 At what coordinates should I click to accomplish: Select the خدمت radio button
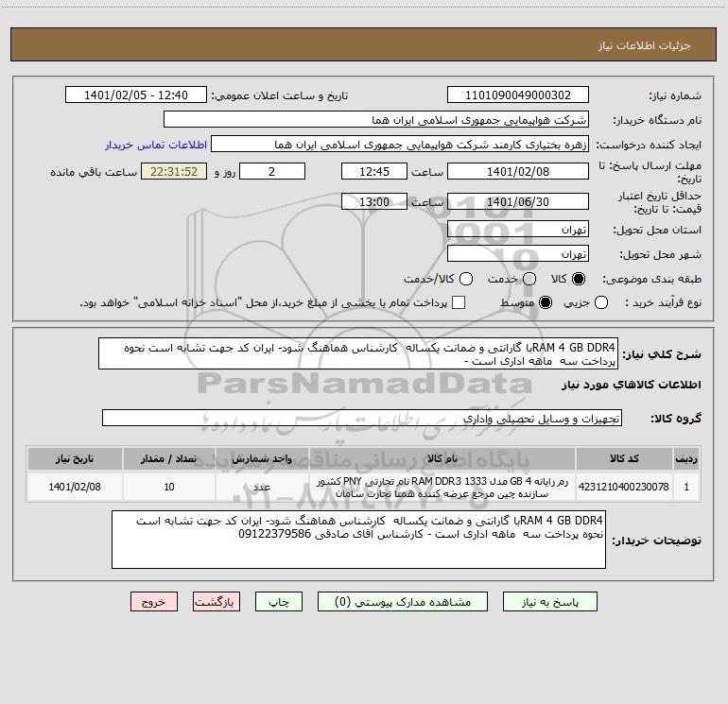(529, 279)
